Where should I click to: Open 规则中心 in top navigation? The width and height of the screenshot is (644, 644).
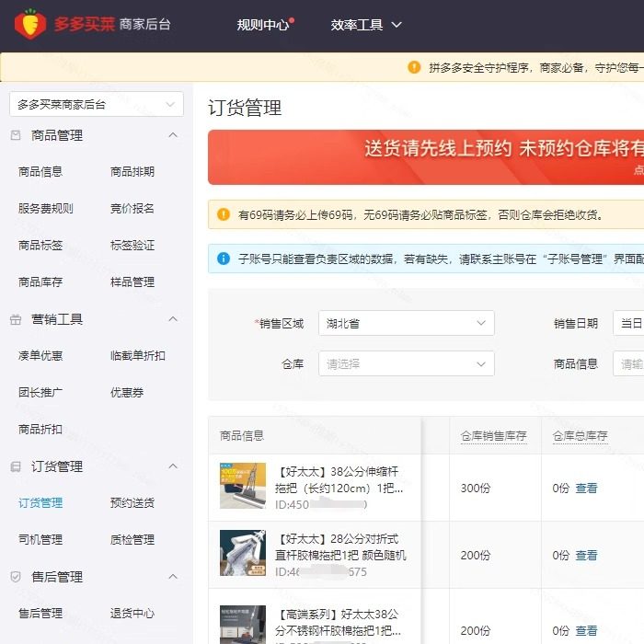pyautogui.click(x=262, y=25)
